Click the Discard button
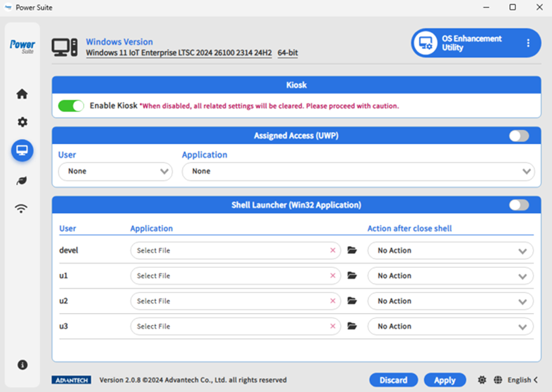This screenshot has width=552, height=392. 393,380
